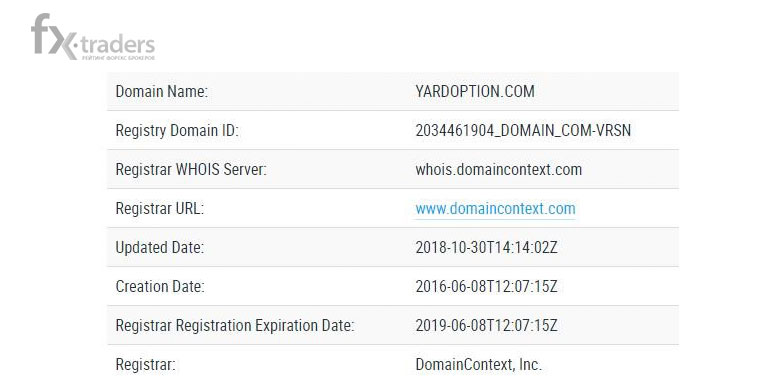The width and height of the screenshot is (780, 381).
Task: Select the 2019-06-08T12:07:15Z expiration date
Action: click(x=487, y=326)
